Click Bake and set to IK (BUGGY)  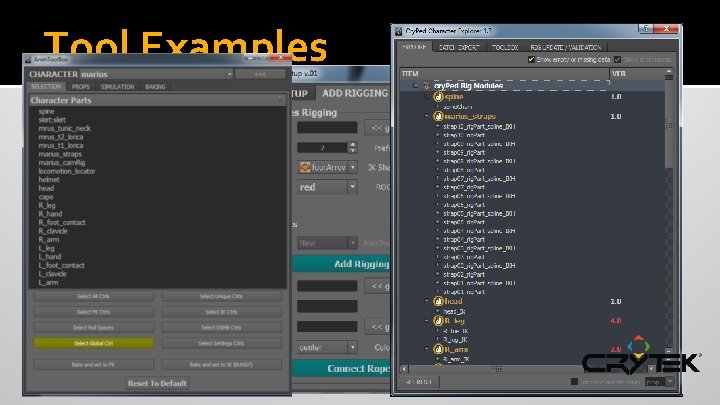(x=221, y=365)
